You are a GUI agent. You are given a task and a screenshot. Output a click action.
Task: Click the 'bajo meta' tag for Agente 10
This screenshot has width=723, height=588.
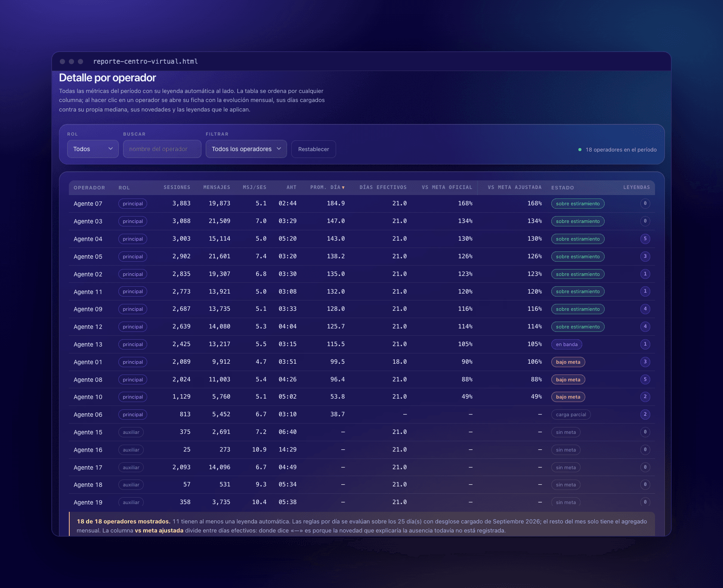[x=568, y=397]
